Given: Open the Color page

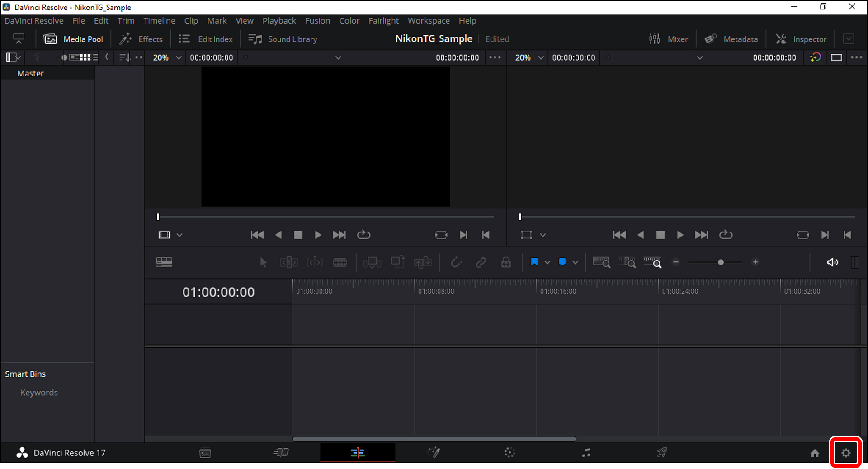Looking at the screenshot, I should [509, 452].
